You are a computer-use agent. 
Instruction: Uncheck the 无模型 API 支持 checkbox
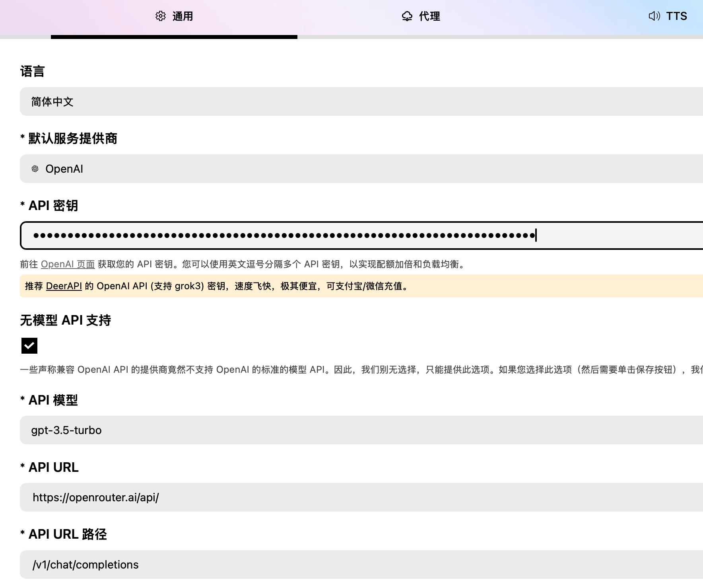[29, 346]
